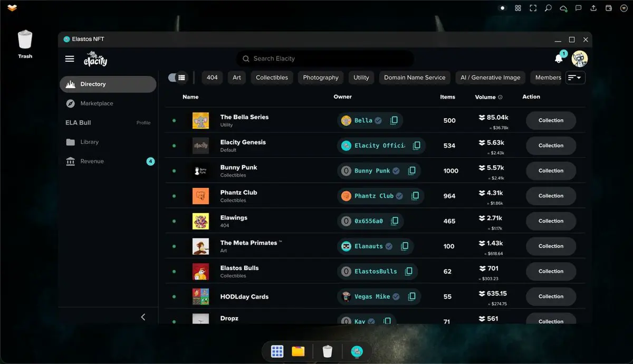Open the notifications bell
The height and width of the screenshot is (364, 633).
click(559, 59)
